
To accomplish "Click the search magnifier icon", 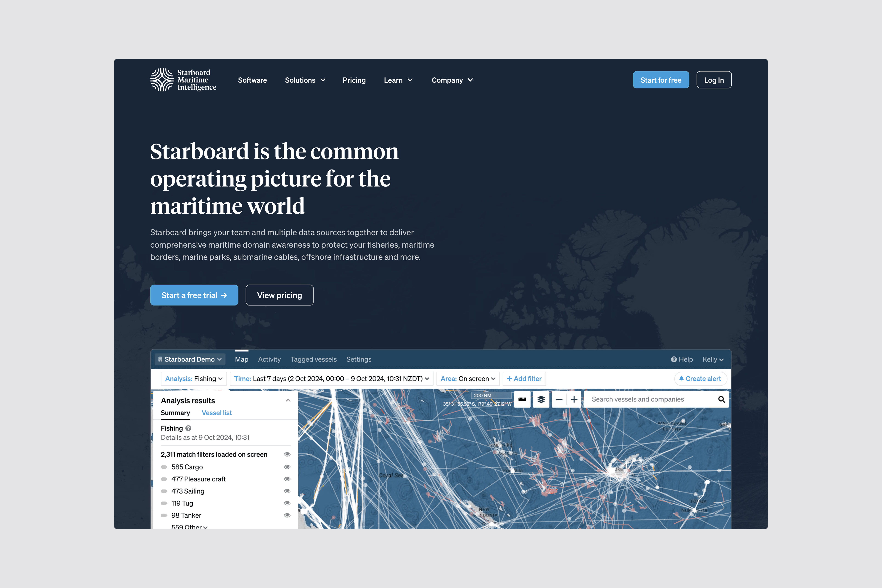I will coord(721,399).
